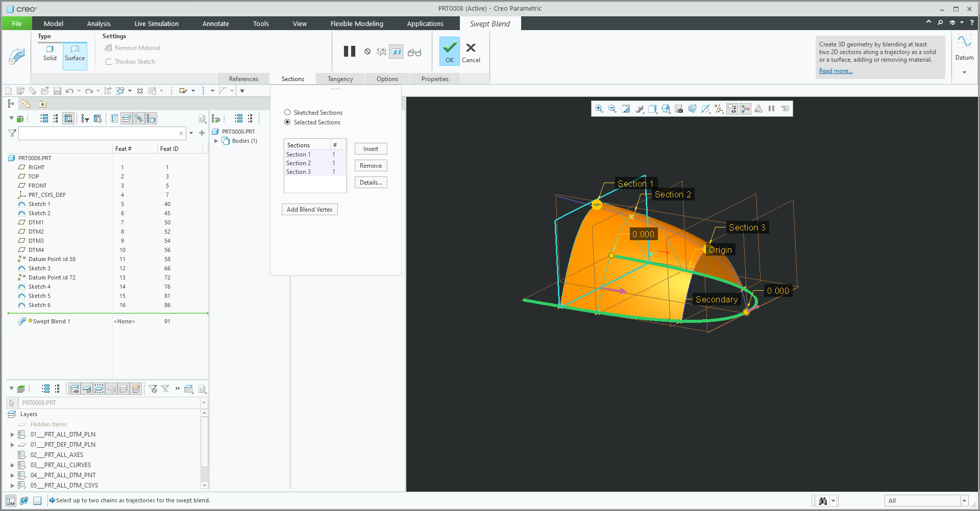Open the Read more... link in the tooltip
Viewport: 980px width, 511px height.
click(836, 70)
